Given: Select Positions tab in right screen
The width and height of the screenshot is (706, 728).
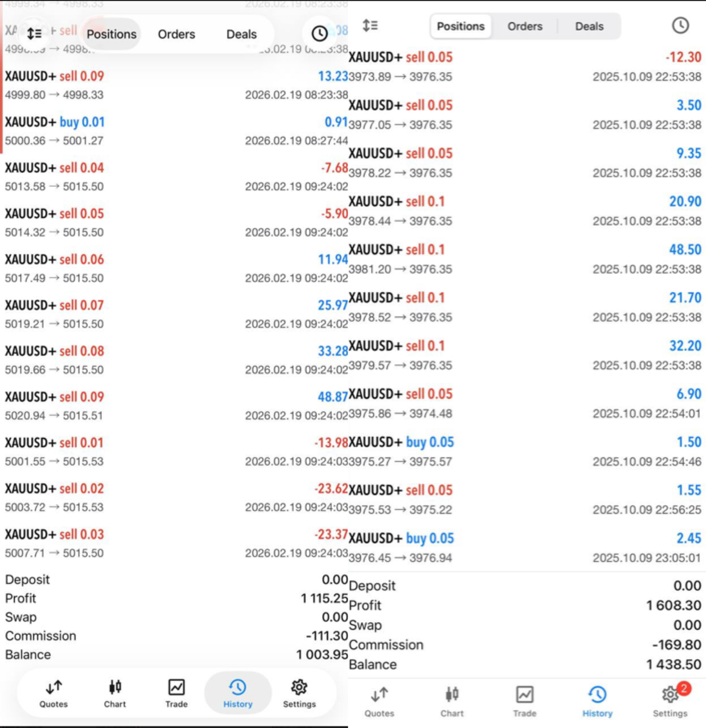Looking at the screenshot, I should 461,26.
